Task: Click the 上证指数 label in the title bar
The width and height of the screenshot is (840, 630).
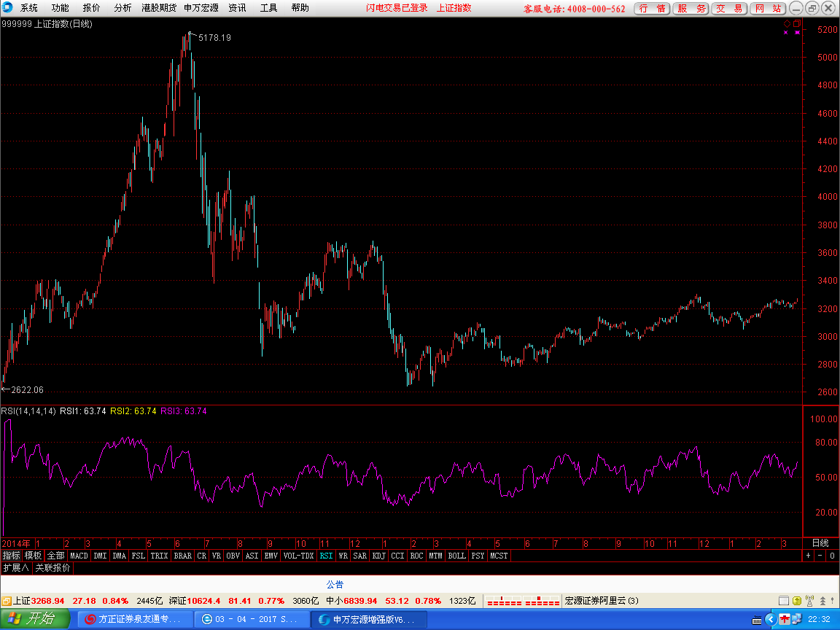Action: pyautogui.click(x=454, y=7)
